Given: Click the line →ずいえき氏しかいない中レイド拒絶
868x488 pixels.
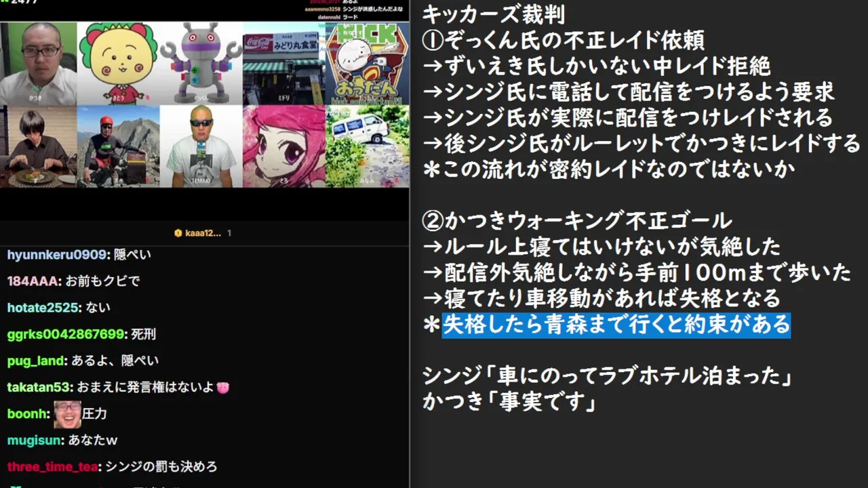Looking at the screenshot, I should (596, 66).
